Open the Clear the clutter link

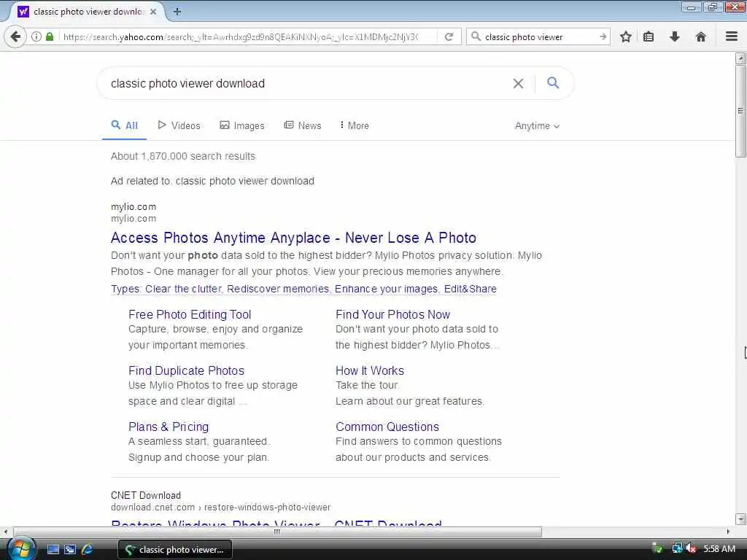(183, 289)
